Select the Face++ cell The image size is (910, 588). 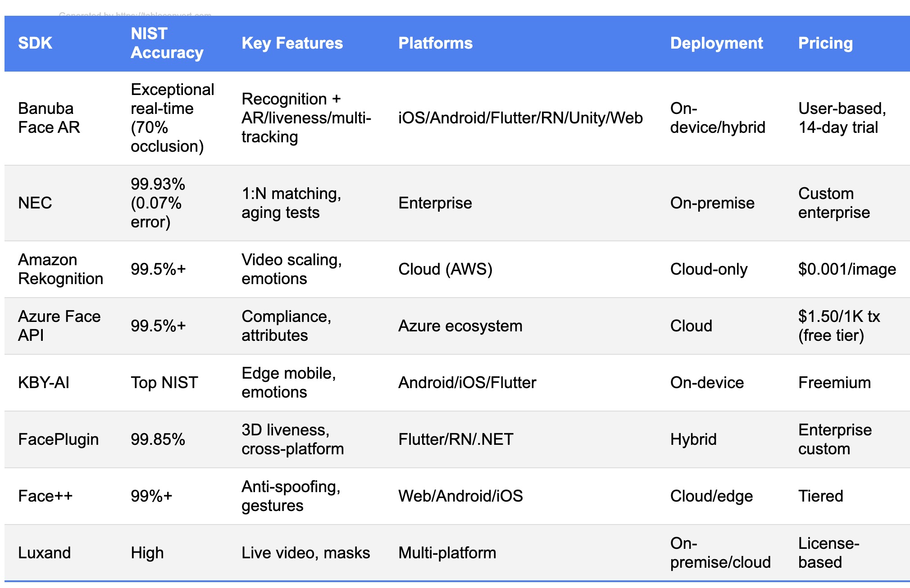[x=45, y=496]
